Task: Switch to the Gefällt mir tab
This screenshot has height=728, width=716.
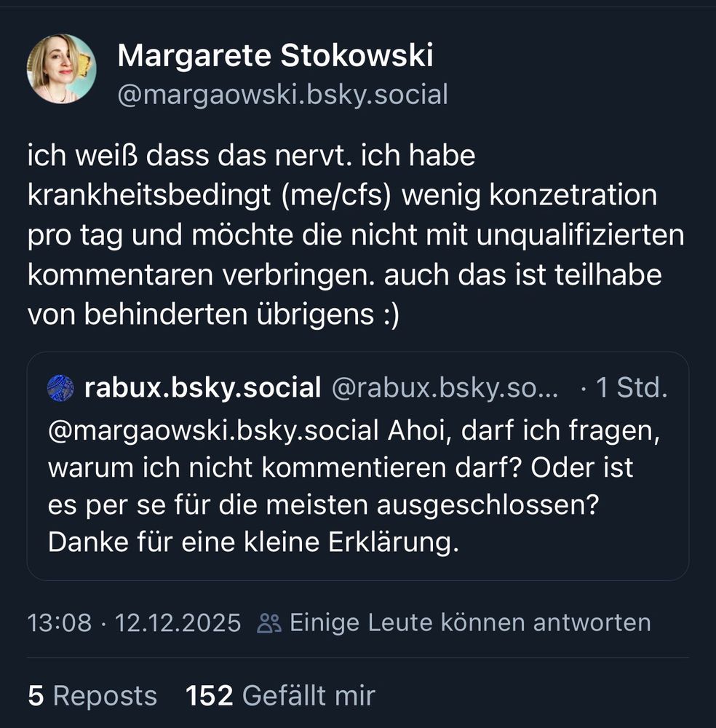Action: click(280, 696)
